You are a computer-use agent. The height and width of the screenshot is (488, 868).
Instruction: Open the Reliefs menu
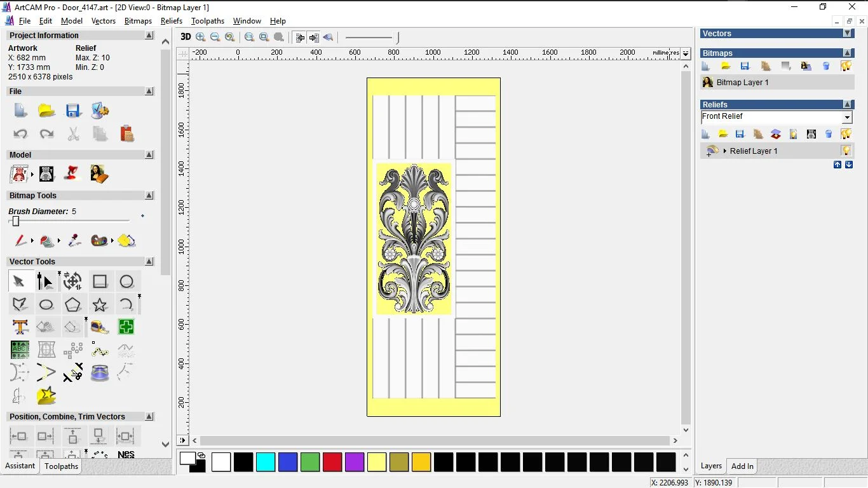coord(172,21)
